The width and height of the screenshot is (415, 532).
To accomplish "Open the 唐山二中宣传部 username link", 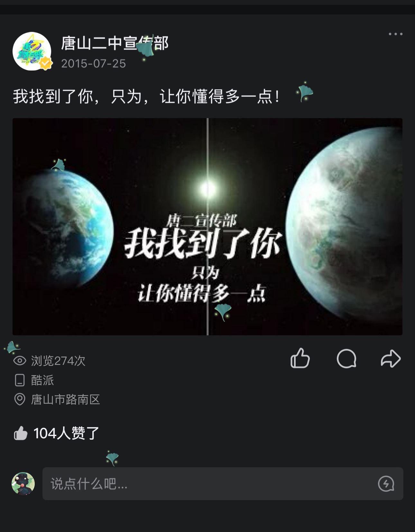I will (x=115, y=43).
